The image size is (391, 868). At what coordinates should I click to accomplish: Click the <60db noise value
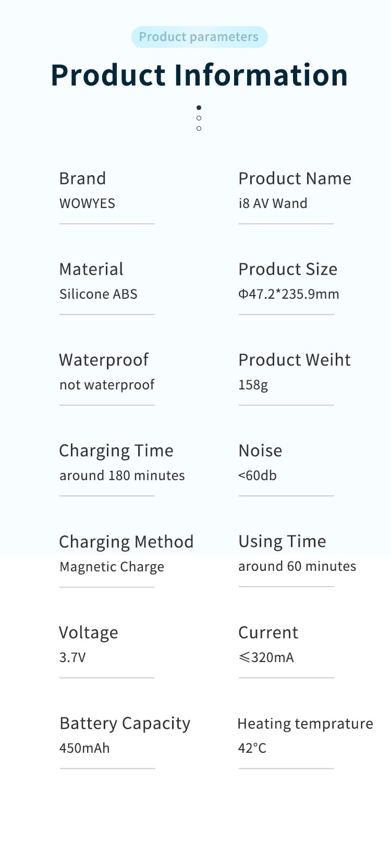257,475
